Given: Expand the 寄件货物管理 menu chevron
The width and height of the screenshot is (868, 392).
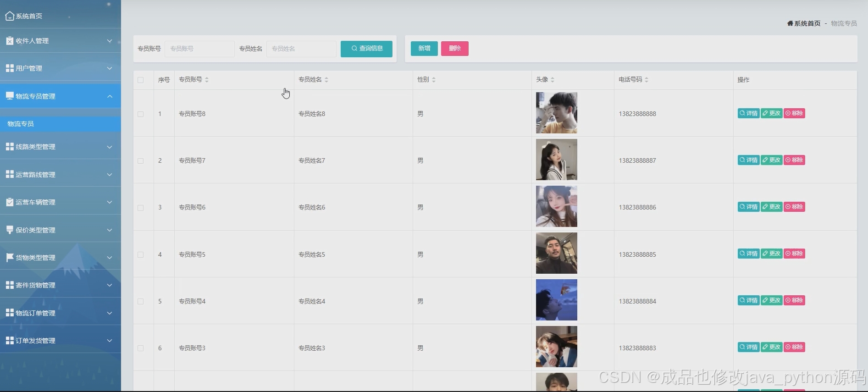Looking at the screenshot, I should (x=110, y=285).
